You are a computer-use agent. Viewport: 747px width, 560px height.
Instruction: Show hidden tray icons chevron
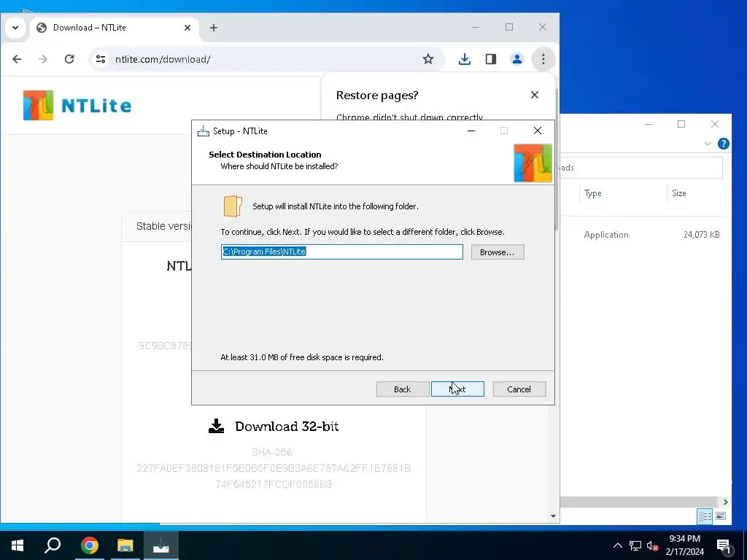click(617, 545)
